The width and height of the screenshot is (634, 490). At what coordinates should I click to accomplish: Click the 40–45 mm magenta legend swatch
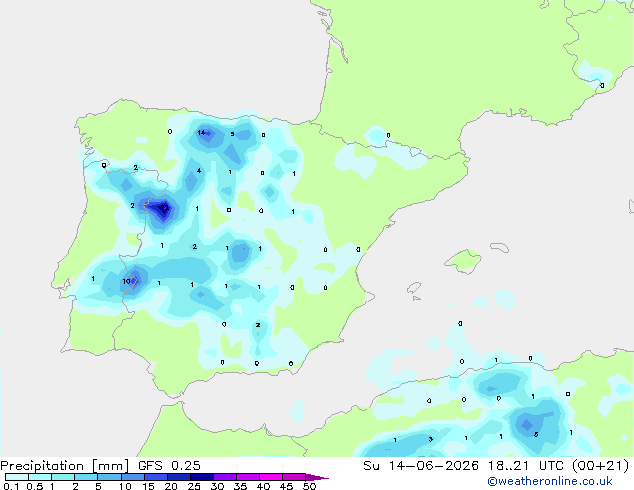coord(271,477)
